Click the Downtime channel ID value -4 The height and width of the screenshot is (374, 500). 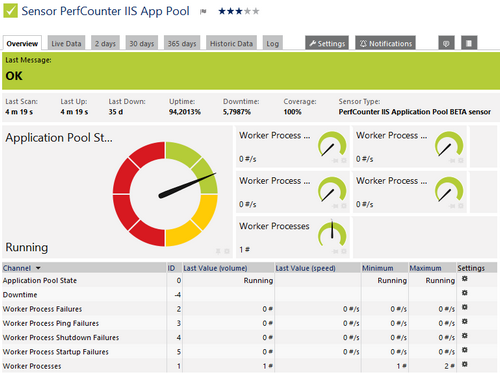(177, 295)
